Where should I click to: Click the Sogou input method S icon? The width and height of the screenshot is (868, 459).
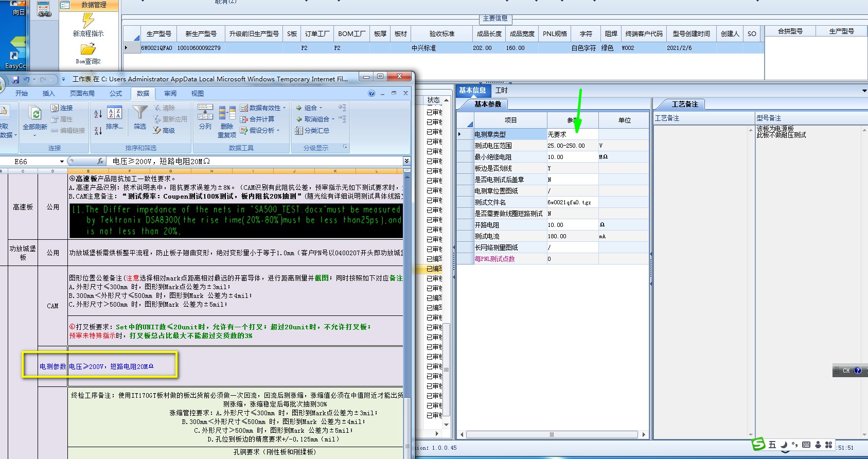(x=758, y=444)
